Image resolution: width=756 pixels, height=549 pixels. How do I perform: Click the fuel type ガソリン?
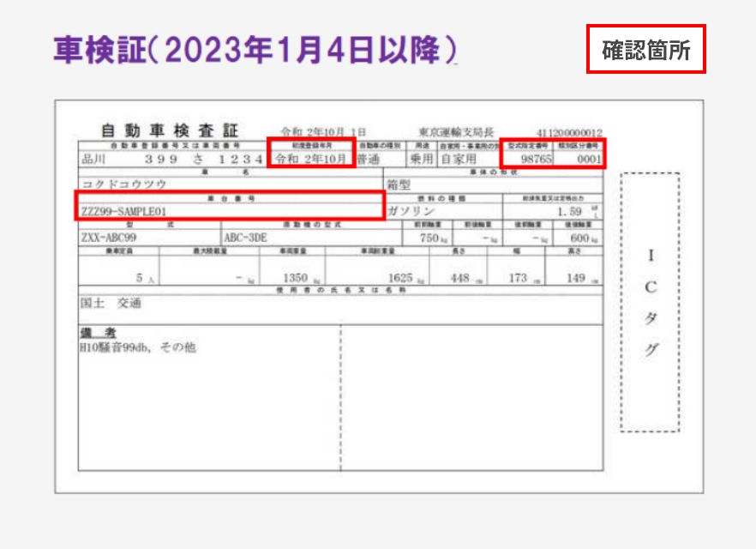click(411, 211)
